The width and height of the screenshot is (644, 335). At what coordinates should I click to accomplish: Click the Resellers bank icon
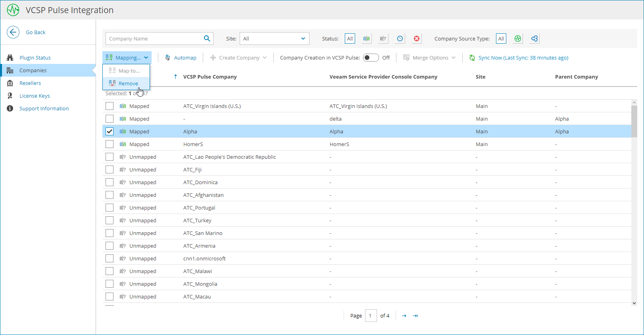pos(10,83)
